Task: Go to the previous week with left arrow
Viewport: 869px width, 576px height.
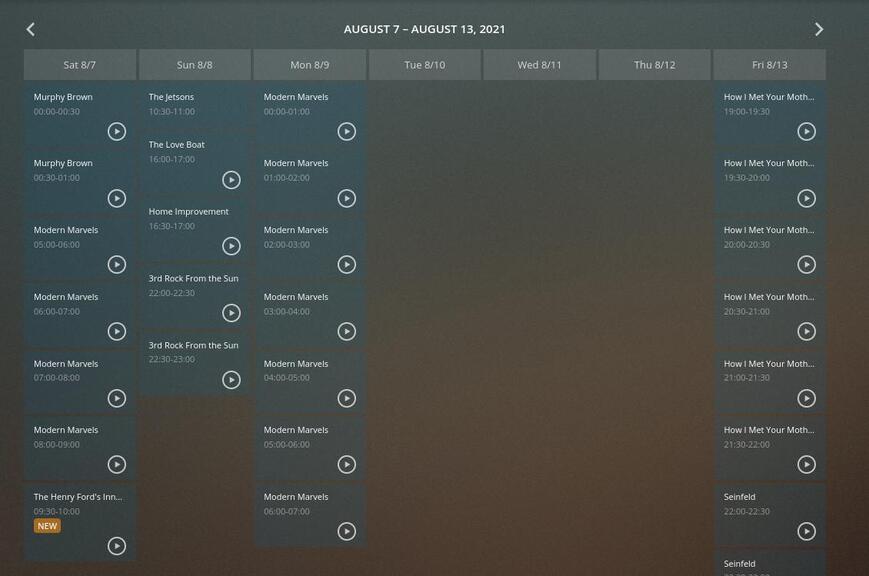Action: (x=30, y=29)
